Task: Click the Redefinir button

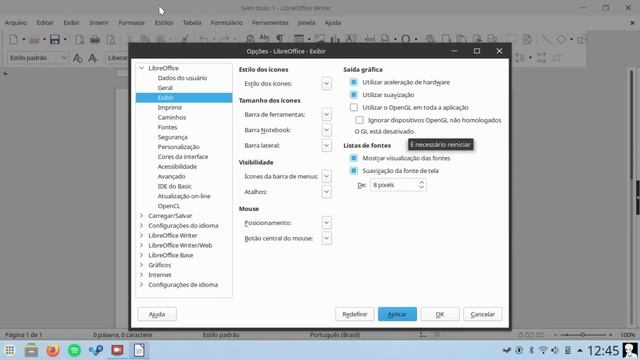Action: coord(355,314)
